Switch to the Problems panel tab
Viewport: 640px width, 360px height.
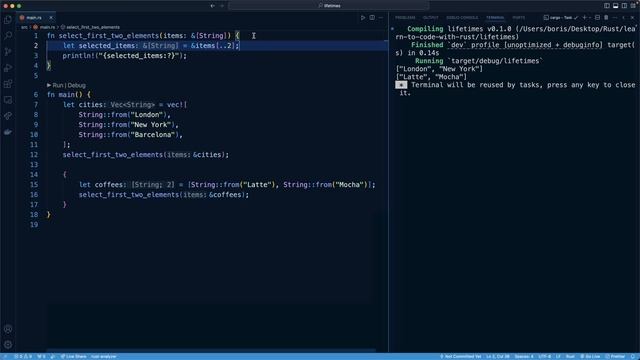point(405,18)
